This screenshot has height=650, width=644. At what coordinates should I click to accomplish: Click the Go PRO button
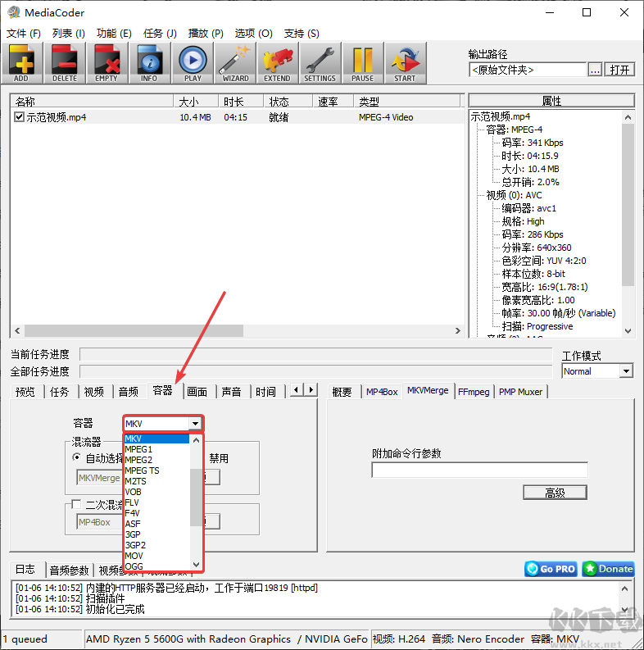click(x=551, y=569)
